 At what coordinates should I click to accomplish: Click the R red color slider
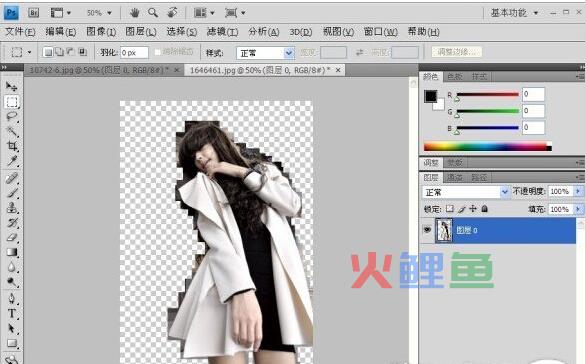tap(488, 94)
